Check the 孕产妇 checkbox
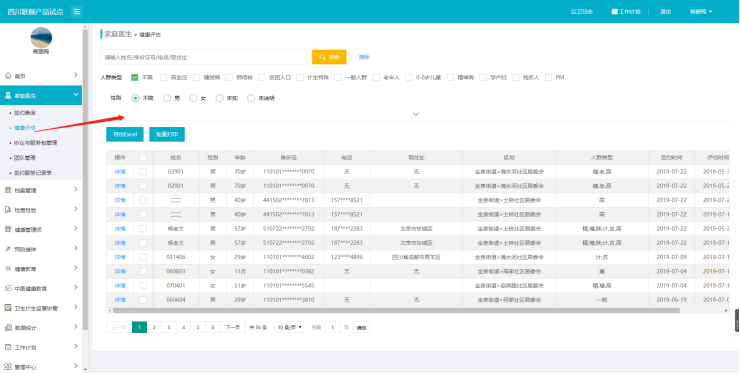The image size is (740, 374). tap(483, 77)
